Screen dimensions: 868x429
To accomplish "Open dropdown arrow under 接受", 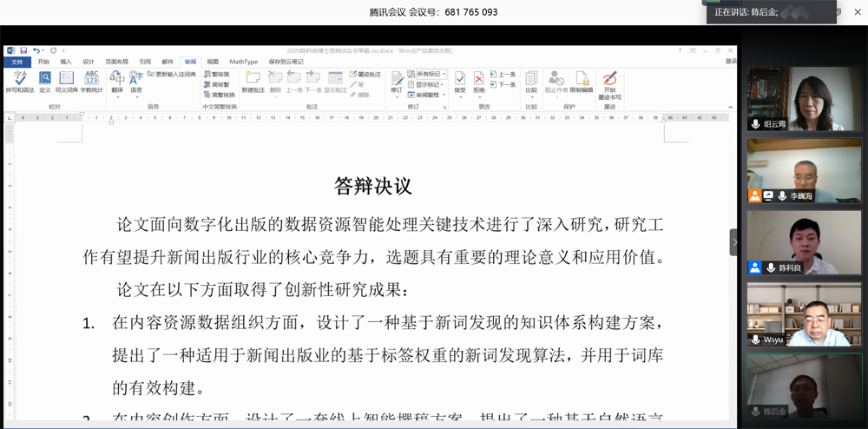I will click(x=460, y=97).
